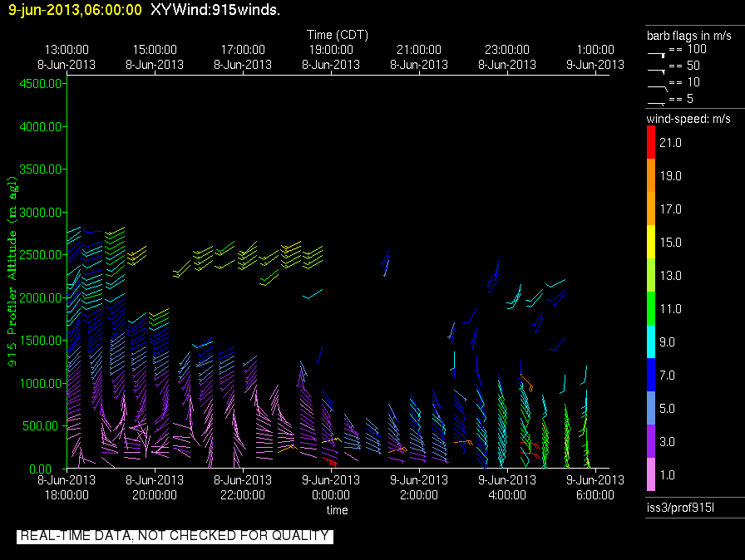This screenshot has width=745, height=560.
Task: Click the '15:00:00 8-Jun-2013' top axis tick
Action: click(155, 57)
